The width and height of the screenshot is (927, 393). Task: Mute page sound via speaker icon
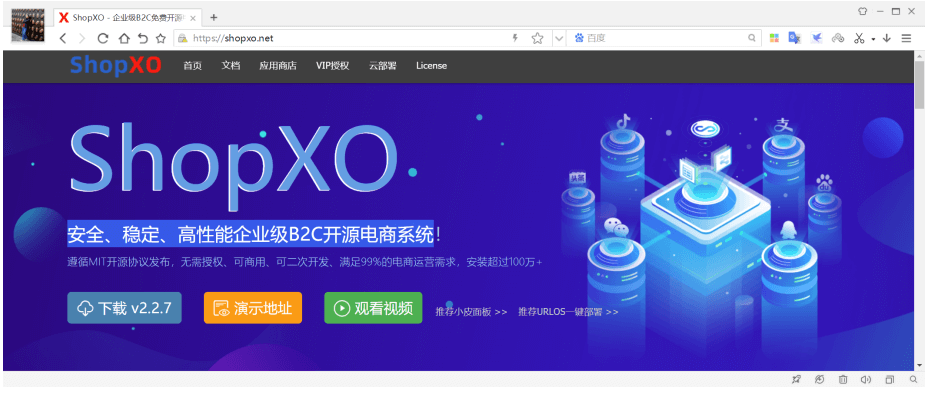(x=866, y=379)
